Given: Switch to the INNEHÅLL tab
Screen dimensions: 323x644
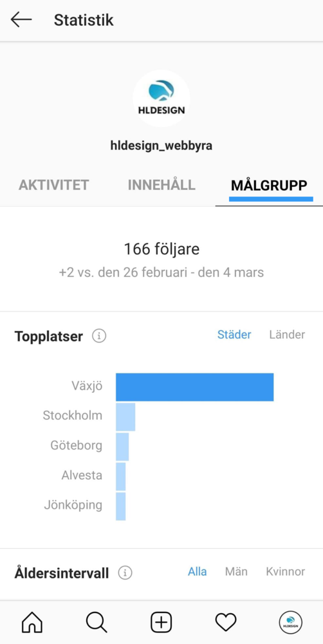Looking at the screenshot, I should tap(161, 185).
